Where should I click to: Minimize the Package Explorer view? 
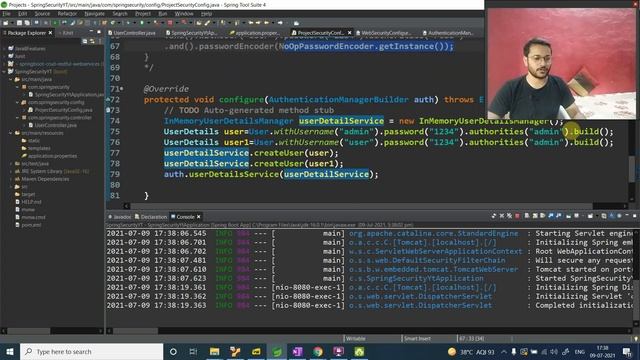click(91, 32)
